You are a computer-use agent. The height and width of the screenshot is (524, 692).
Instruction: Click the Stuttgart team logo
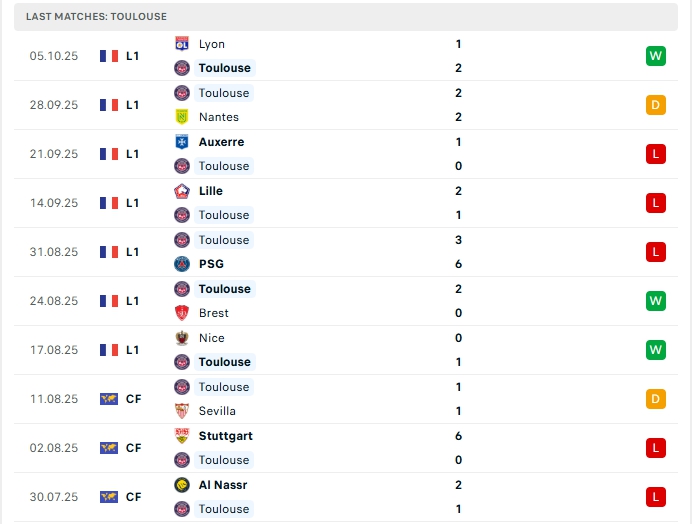click(x=182, y=436)
